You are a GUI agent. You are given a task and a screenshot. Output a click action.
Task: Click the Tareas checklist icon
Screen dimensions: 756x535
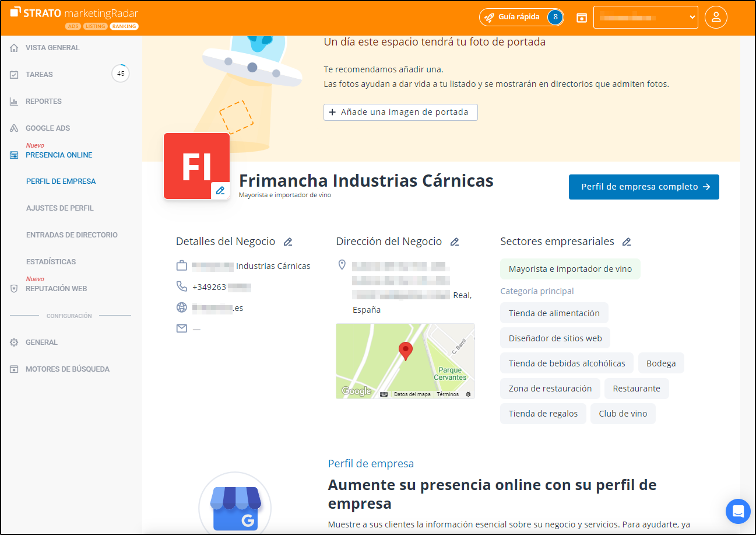coord(13,74)
